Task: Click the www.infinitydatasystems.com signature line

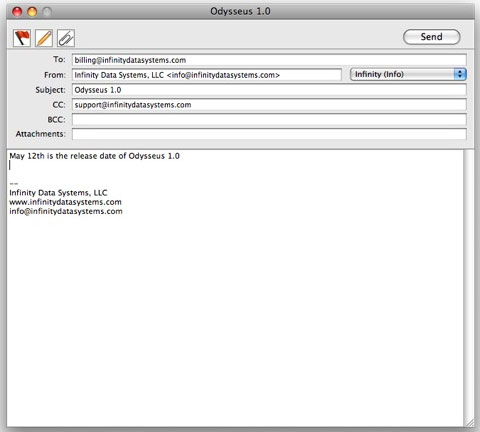Action: [x=65, y=202]
